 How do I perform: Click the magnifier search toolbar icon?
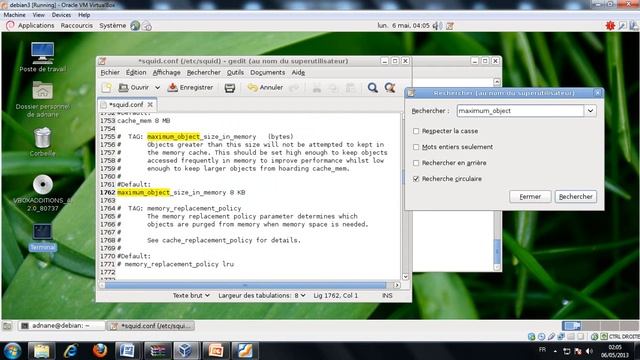(373, 88)
